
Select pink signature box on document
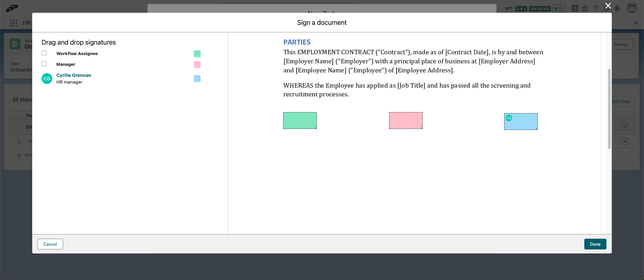coord(406,121)
